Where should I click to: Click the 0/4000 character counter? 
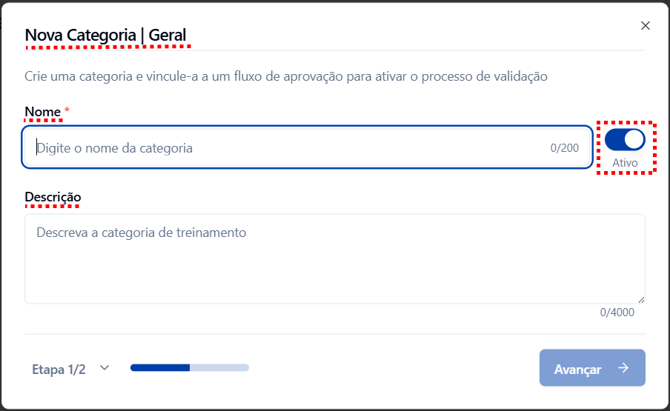pos(617,313)
